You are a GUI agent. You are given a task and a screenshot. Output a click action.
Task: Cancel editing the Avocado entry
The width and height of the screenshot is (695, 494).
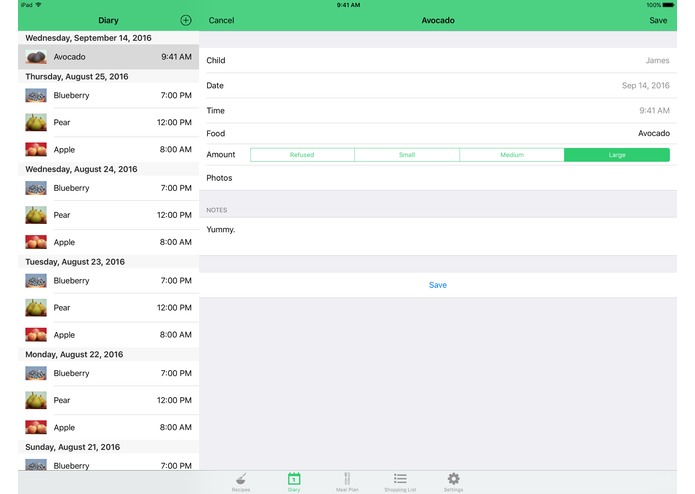[221, 20]
